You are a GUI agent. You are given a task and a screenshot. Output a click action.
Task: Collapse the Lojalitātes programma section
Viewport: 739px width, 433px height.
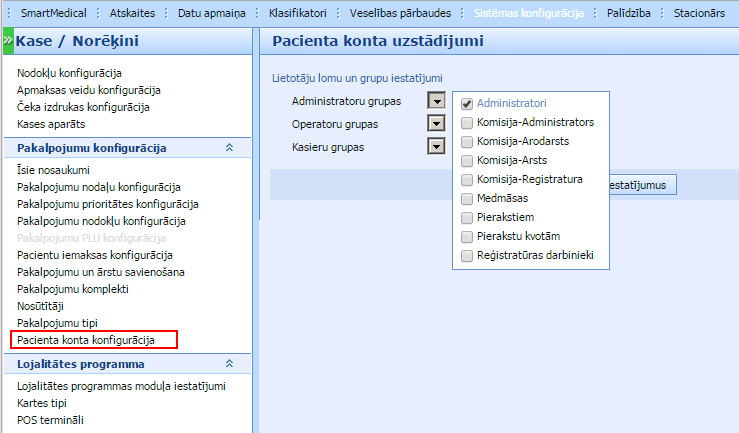coord(229,364)
